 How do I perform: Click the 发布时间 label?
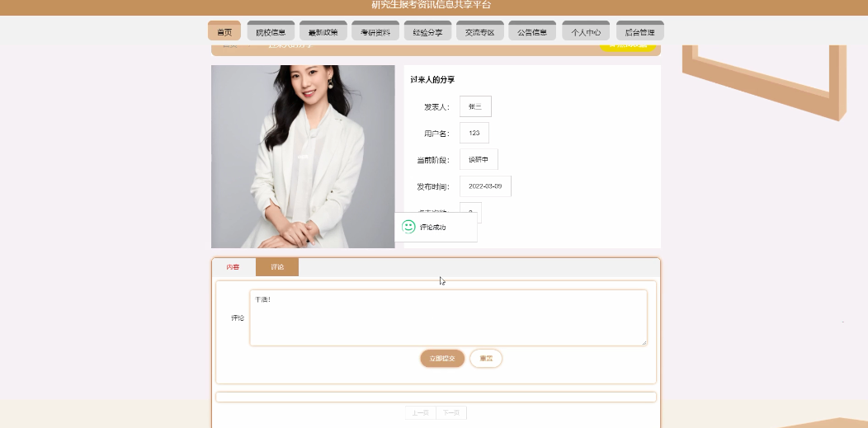[x=433, y=186]
